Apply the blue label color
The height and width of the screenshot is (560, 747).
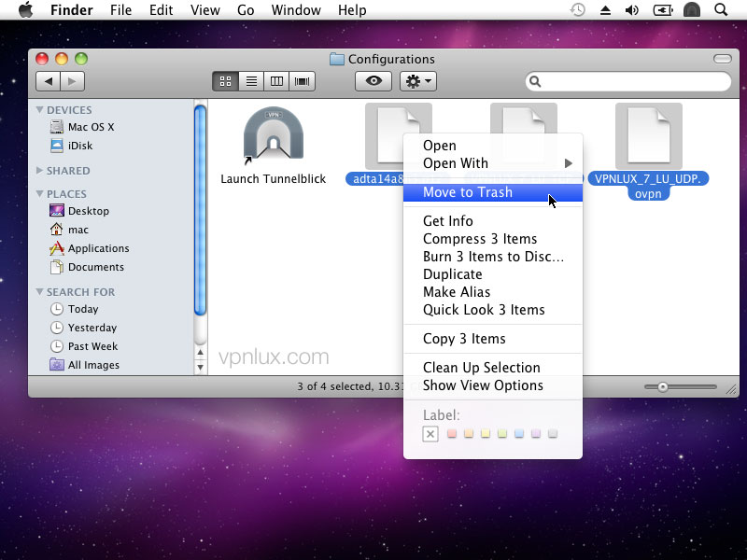pyautogui.click(x=519, y=433)
